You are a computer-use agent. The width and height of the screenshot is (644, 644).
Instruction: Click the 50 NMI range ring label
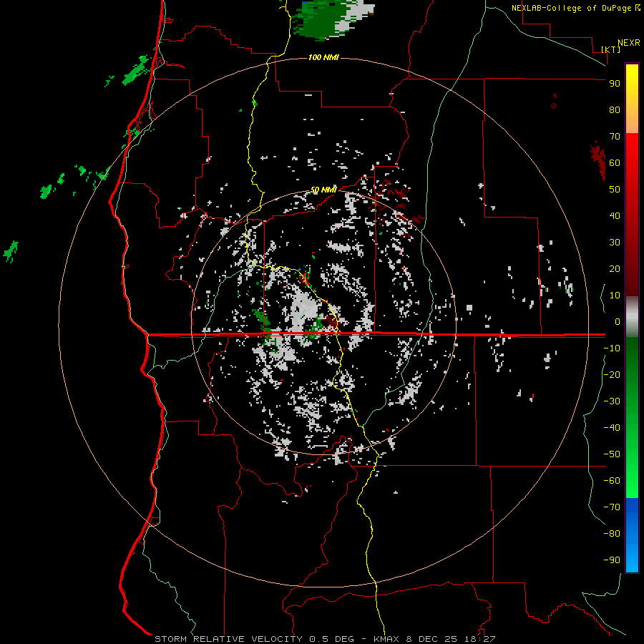click(323, 190)
